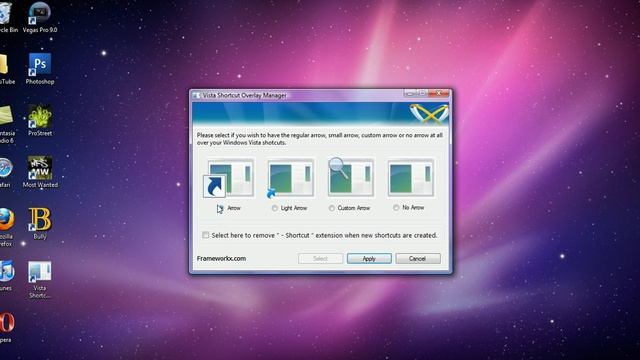Select the Light Arrow radio option

(x=275, y=208)
